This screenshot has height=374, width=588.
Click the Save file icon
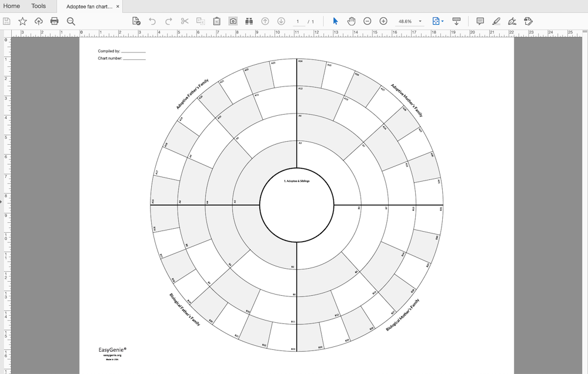pyautogui.click(x=6, y=21)
